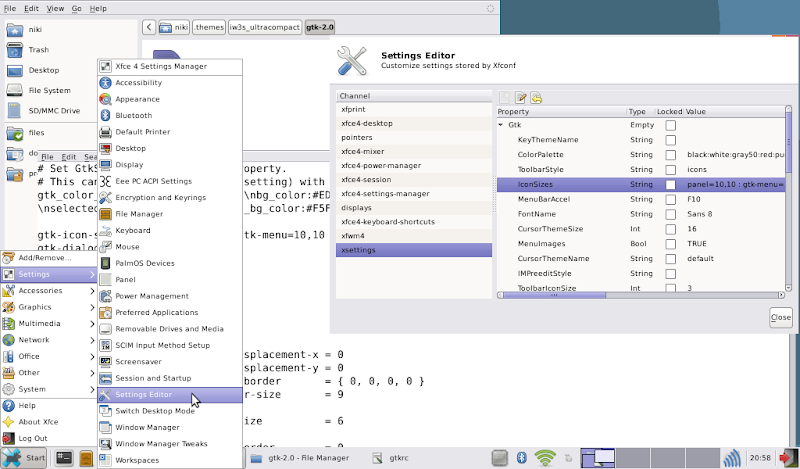
Task: Open the terminal launcher in the panel
Action: coord(64,458)
